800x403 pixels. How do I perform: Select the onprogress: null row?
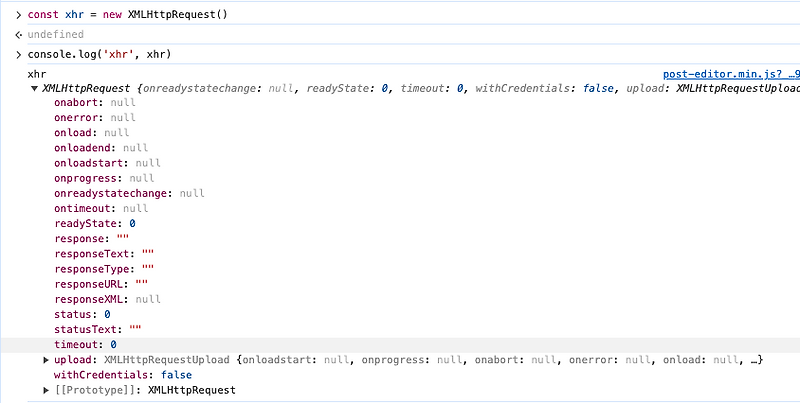[x=104, y=179]
